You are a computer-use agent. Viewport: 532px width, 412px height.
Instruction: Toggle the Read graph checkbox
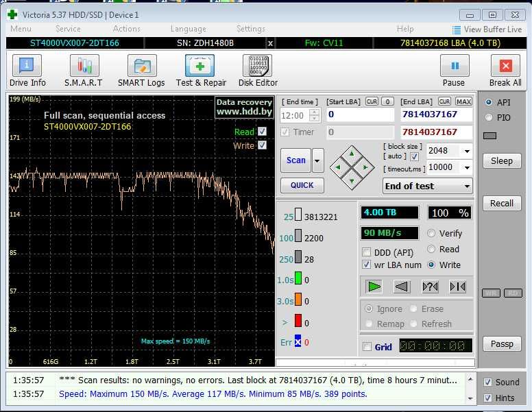pos(262,132)
